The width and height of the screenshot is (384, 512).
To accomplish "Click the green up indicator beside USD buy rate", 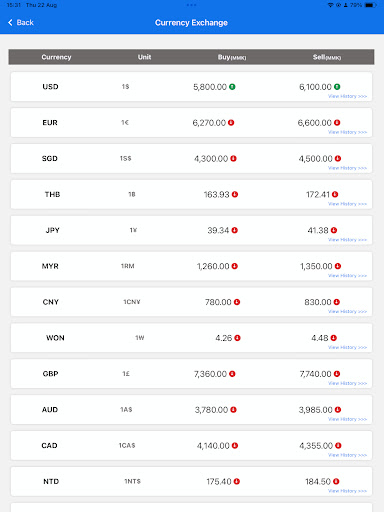I will (x=232, y=87).
